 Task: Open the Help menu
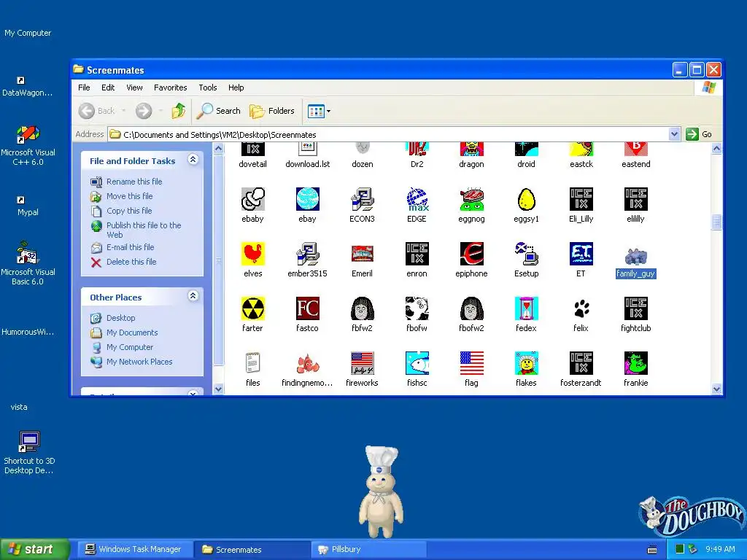(x=236, y=87)
